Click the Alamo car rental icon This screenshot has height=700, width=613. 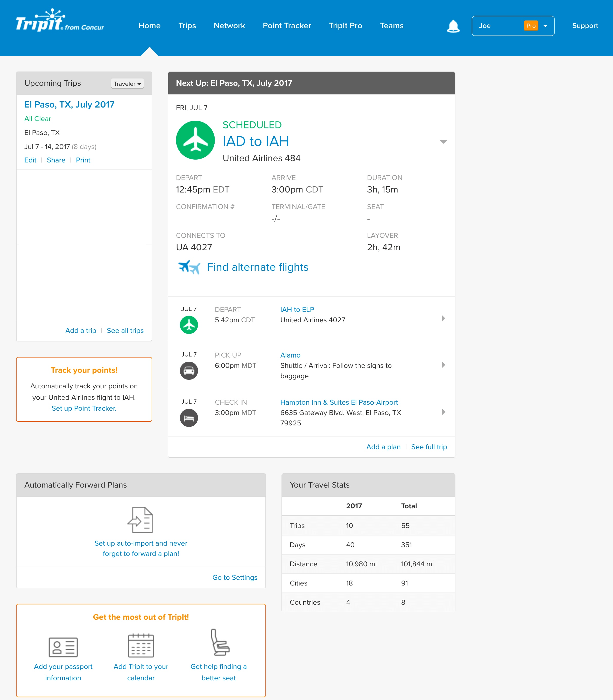189,370
